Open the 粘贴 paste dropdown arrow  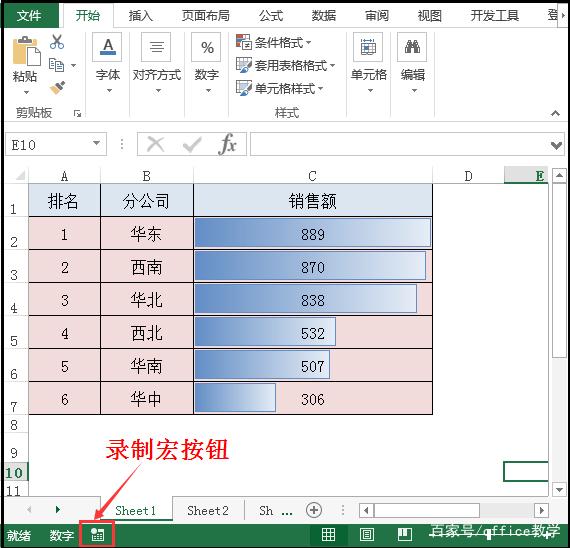26,93
